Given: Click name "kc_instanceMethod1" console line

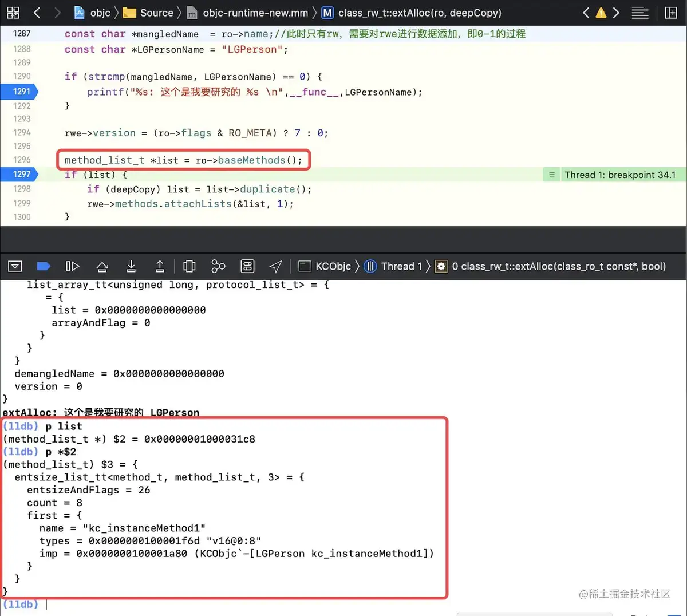Looking at the screenshot, I should [122, 528].
